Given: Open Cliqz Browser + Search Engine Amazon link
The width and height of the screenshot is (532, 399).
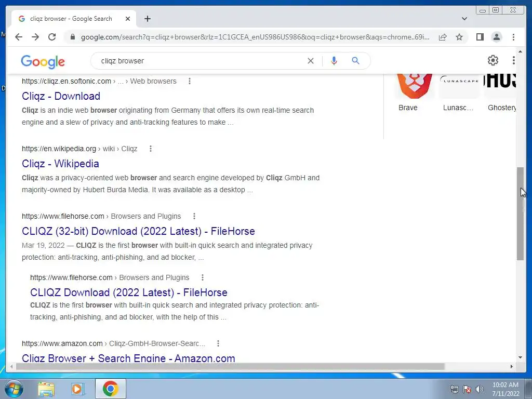Looking at the screenshot, I should click(128, 358).
